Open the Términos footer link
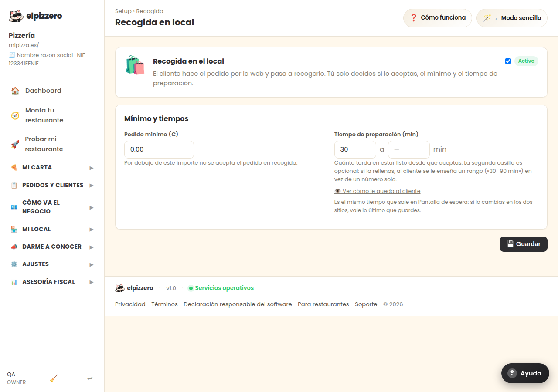Viewport: 558px width, 392px height. (164, 304)
